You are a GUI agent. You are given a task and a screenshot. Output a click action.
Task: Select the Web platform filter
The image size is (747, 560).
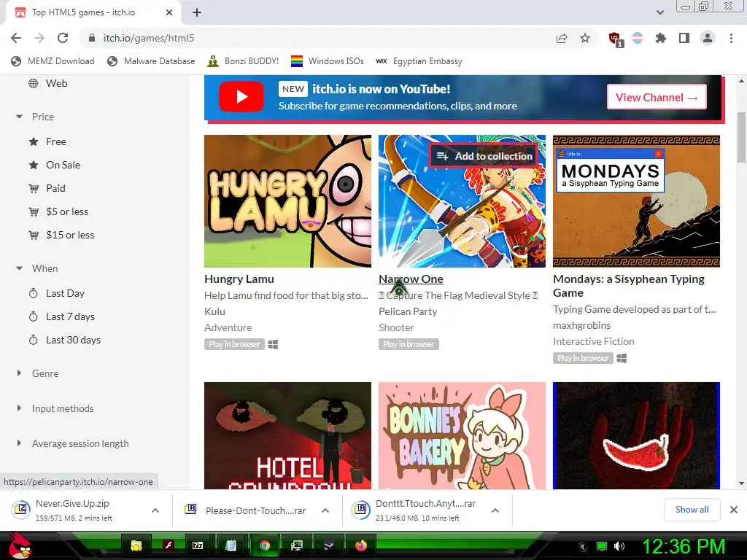(47, 83)
